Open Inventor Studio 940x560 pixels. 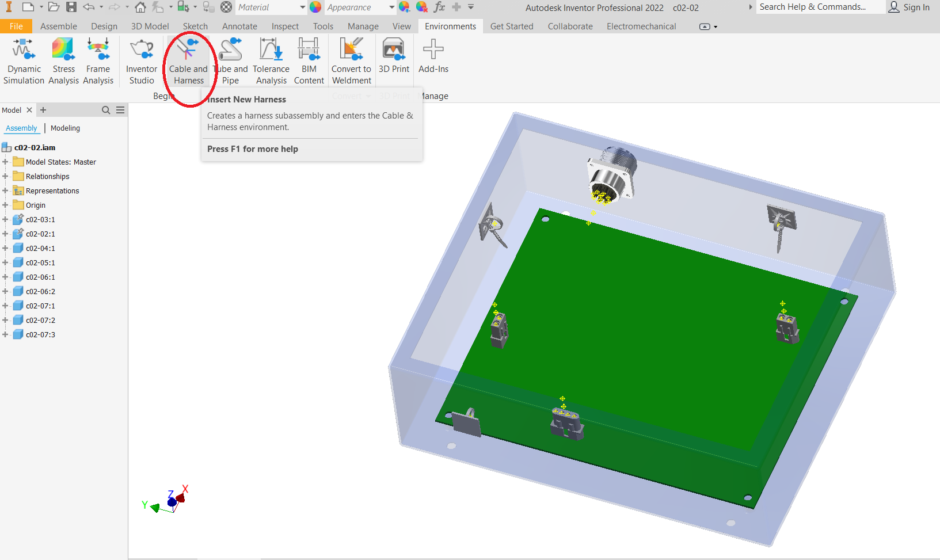pyautogui.click(x=142, y=60)
